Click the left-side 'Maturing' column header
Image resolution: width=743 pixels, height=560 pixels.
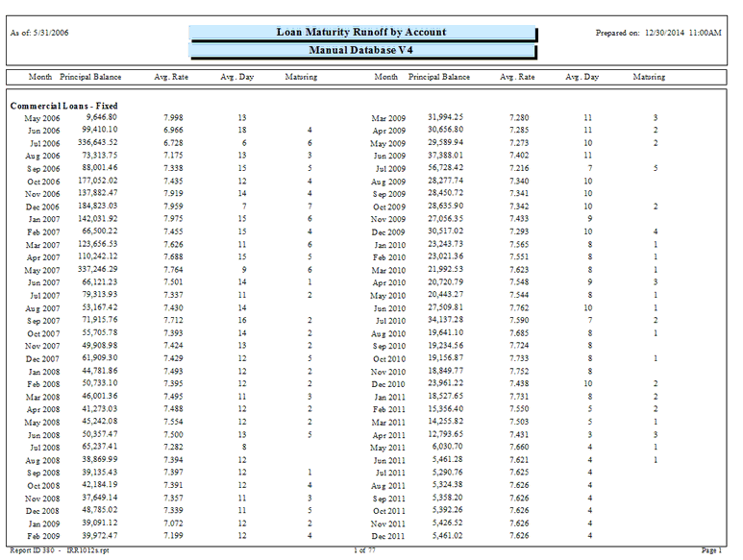coord(302,77)
